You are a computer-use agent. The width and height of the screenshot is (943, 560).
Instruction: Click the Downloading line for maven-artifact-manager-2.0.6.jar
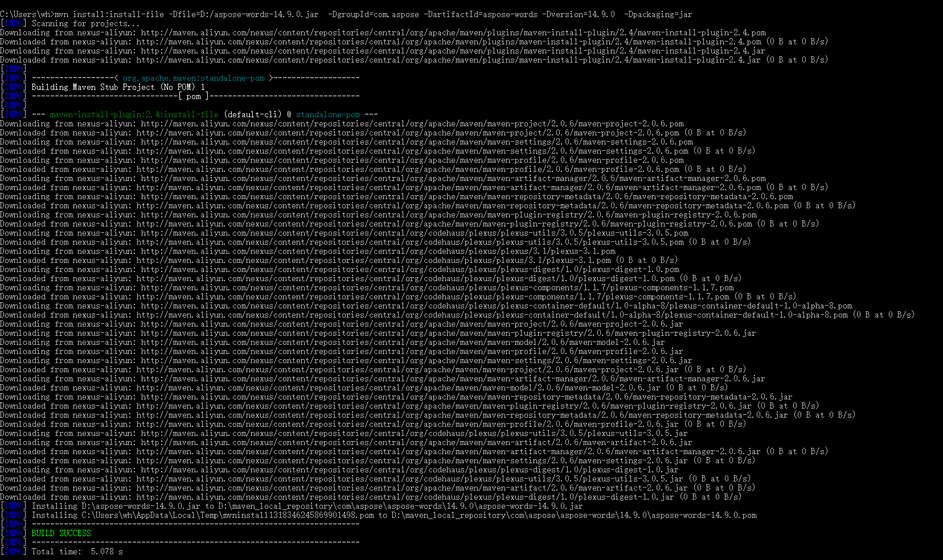pos(383,378)
